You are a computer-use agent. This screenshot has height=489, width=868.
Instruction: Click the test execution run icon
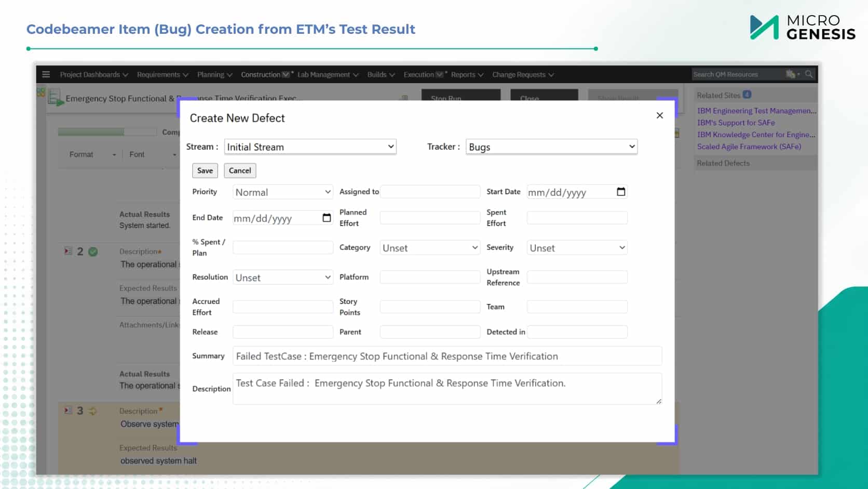[x=56, y=98]
